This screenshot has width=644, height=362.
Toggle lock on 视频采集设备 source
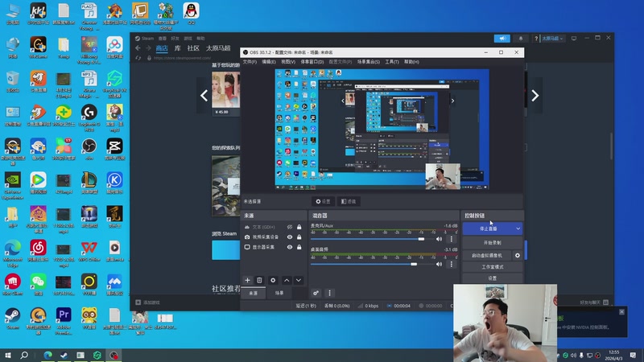click(x=299, y=237)
